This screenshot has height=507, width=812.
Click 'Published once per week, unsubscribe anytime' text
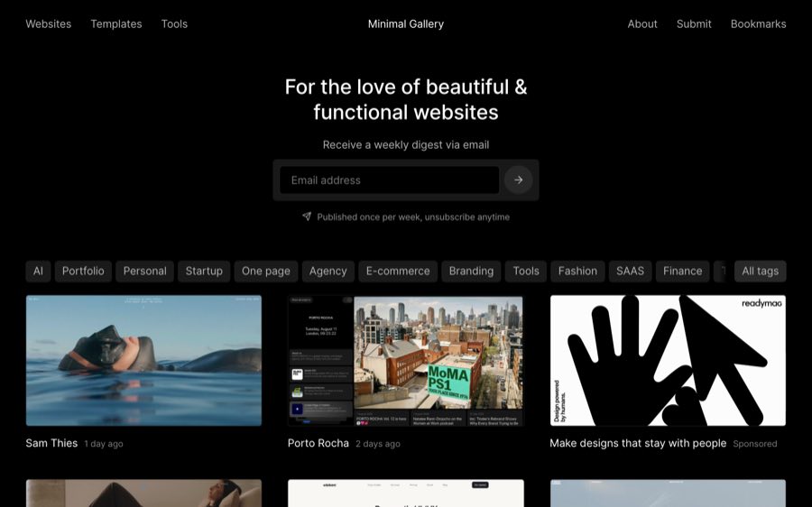point(413,217)
